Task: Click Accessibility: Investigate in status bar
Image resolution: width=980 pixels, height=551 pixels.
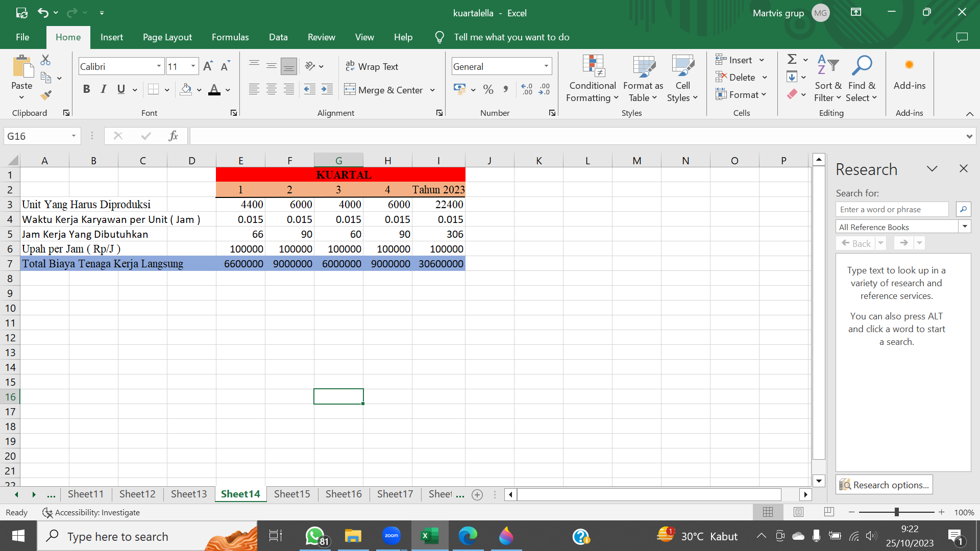Action: pyautogui.click(x=91, y=512)
